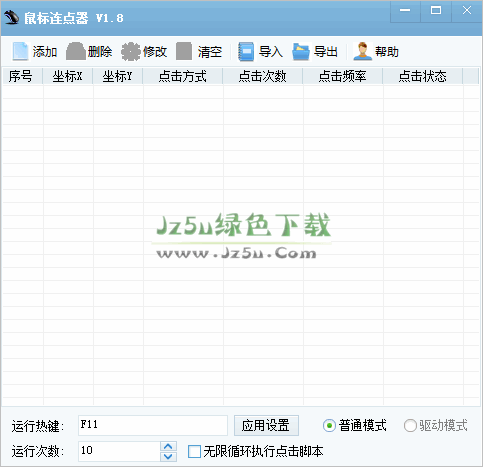Select the 普通模式 radio button
The width and height of the screenshot is (483, 467).
pyautogui.click(x=329, y=426)
